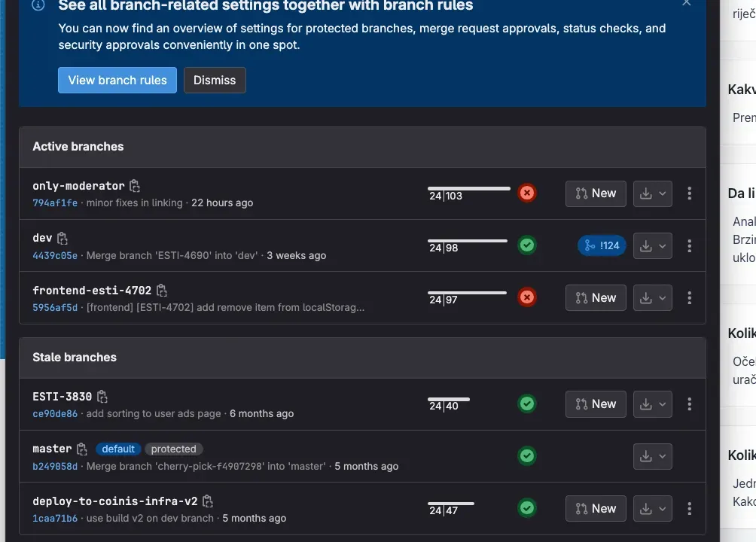Copy frontend-esti-4702 branch name icon
Screen dimensions: 756x542
point(162,291)
